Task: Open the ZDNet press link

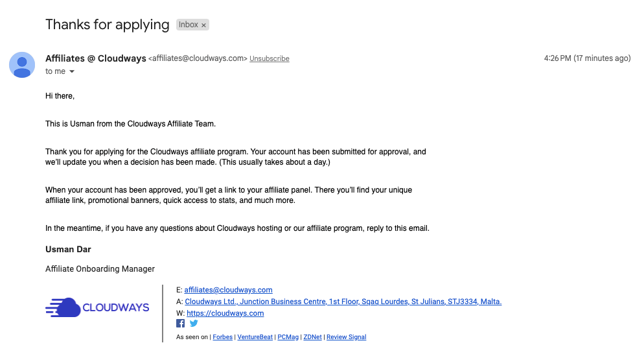Action: (312, 337)
